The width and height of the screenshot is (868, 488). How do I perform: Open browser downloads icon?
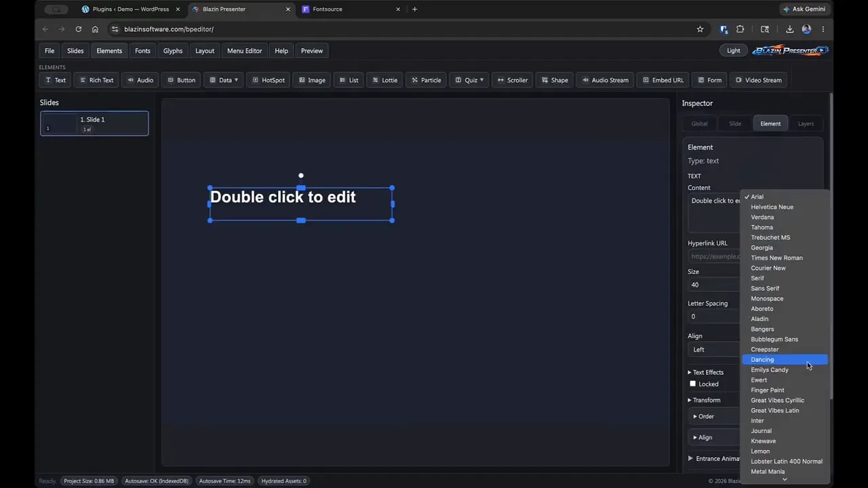[x=789, y=29]
